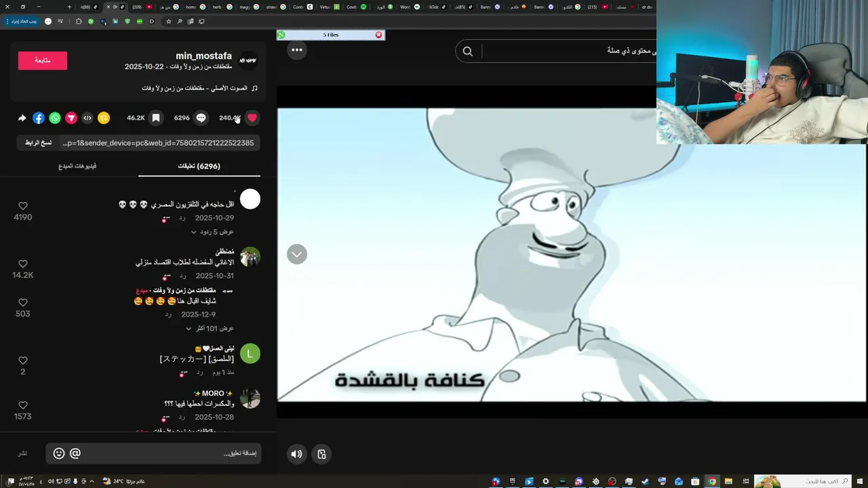Open the green L commenter avatar

[250, 353]
